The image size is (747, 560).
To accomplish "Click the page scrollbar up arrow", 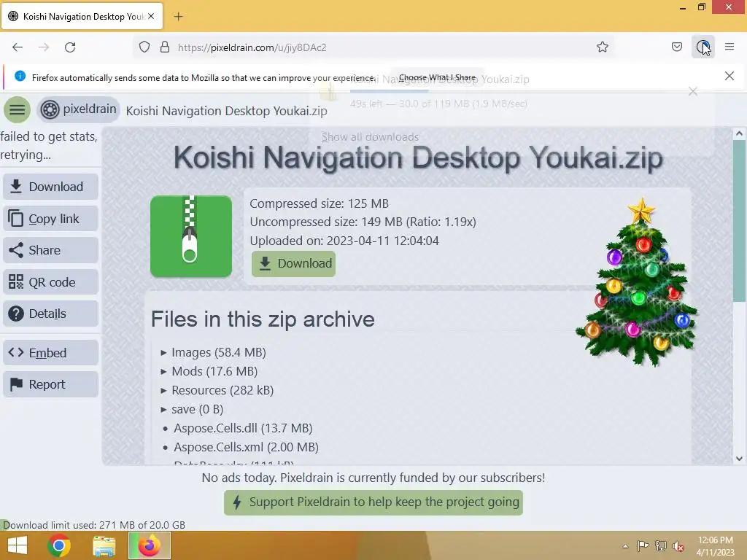I will (739, 134).
